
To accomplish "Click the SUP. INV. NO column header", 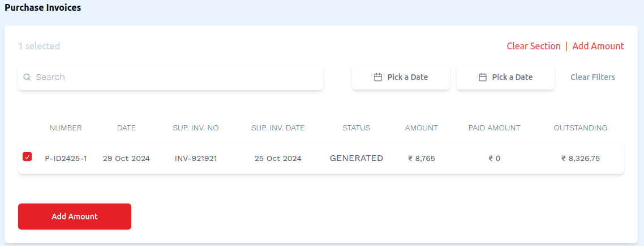I will point(196,128).
